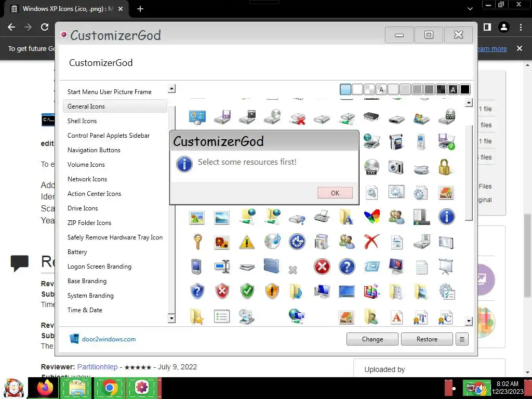The height and width of the screenshot is (399, 532).
Task: Choose the light checkered swatch with A
Action: [x=381, y=89]
